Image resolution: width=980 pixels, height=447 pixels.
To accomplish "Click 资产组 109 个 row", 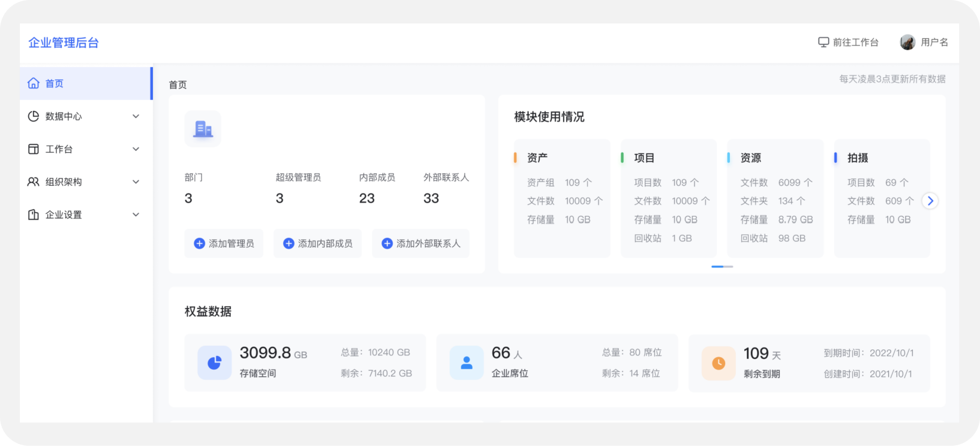I will (560, 183).
